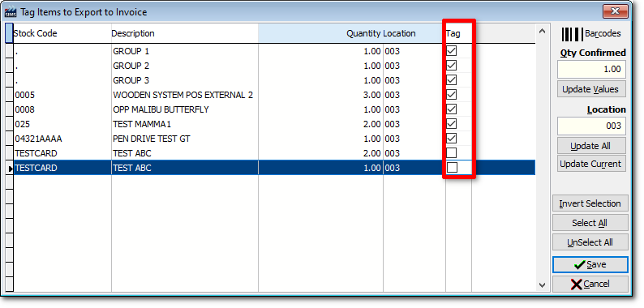This screenshot has width=644, height=308.
Task: Toggle Tag checkbox for TEST MAMMA1
Action: coord(452,124)
